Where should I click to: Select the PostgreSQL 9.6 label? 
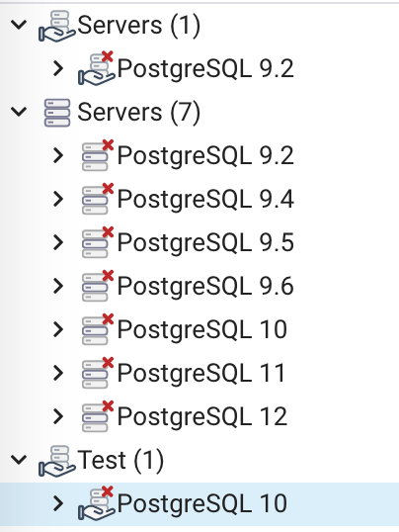click(x=205, y=287)
